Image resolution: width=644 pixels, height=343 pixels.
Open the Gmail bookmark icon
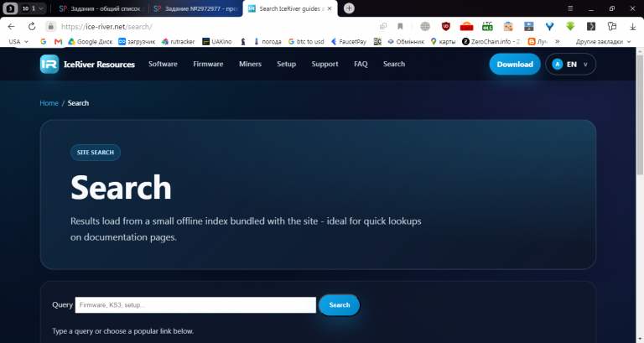pyautogui.click(x=59, y=41)
